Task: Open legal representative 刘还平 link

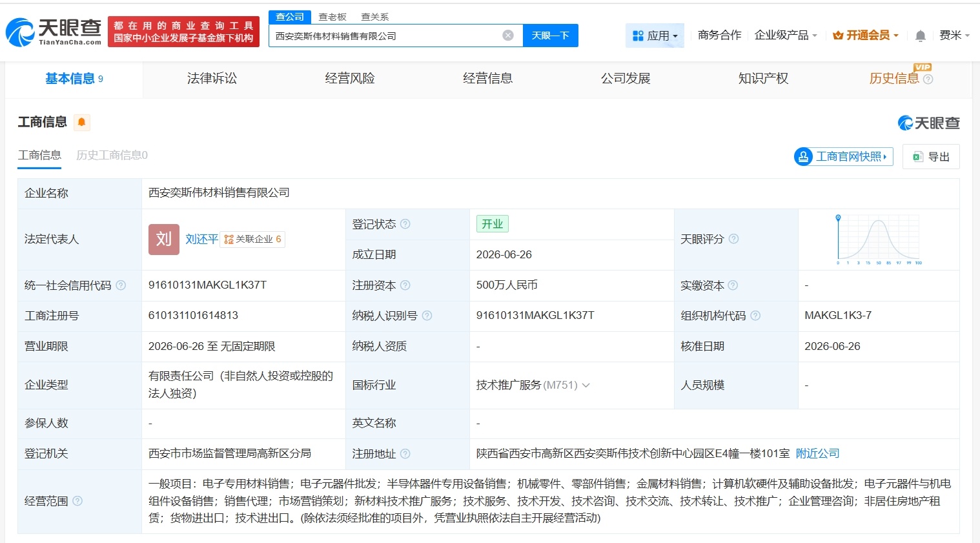Action: [201, 240]
